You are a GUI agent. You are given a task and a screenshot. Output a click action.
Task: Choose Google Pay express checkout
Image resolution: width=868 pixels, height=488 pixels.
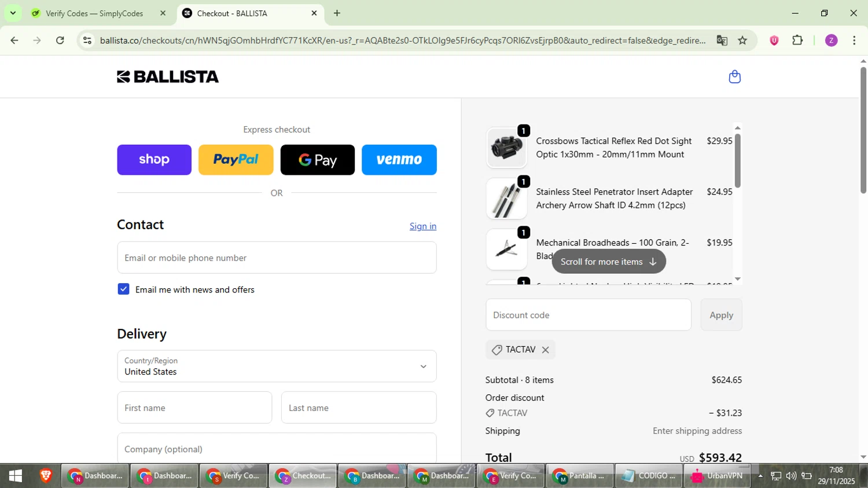coord(317,160)
